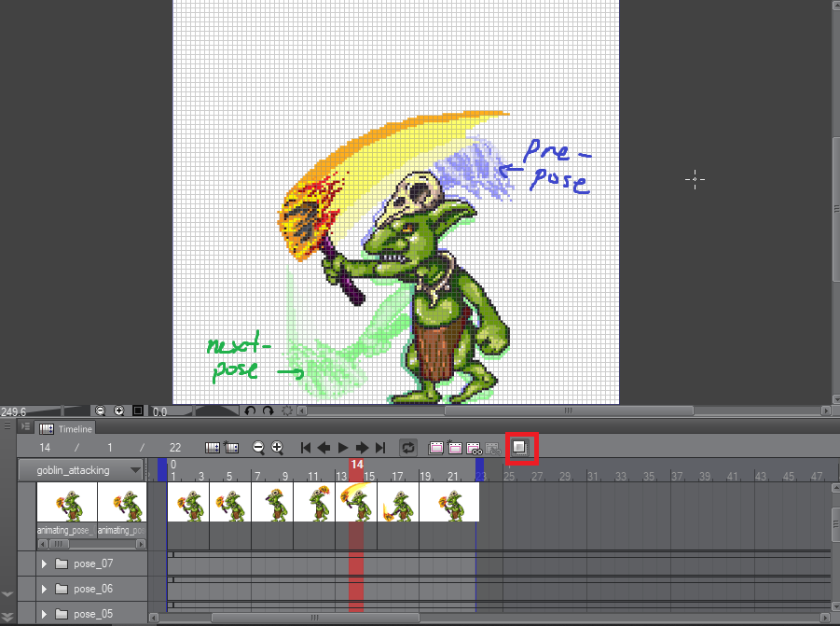840x626 pixels.
Task: Zoom in the timeline
Action: (x=277, y=448)
